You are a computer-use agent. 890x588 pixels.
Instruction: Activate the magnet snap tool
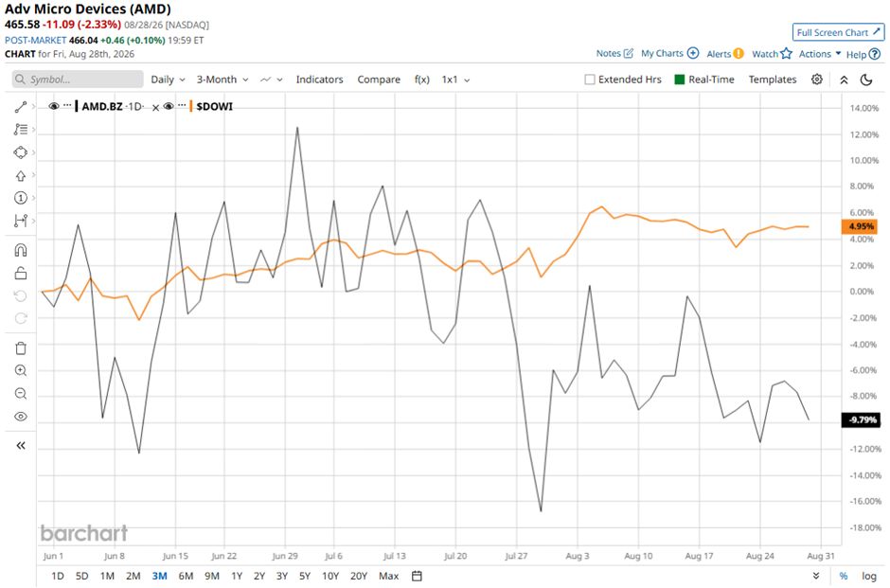pos(21,250)
